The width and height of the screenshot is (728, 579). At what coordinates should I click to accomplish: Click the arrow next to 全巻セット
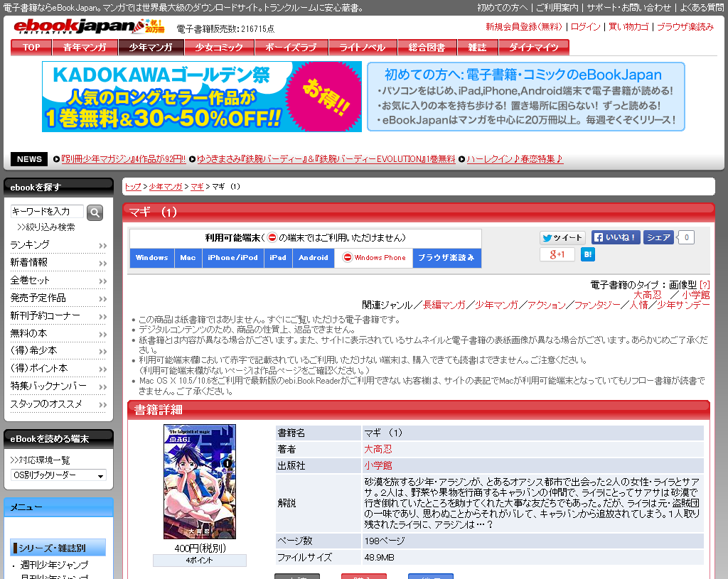[102, 281]
